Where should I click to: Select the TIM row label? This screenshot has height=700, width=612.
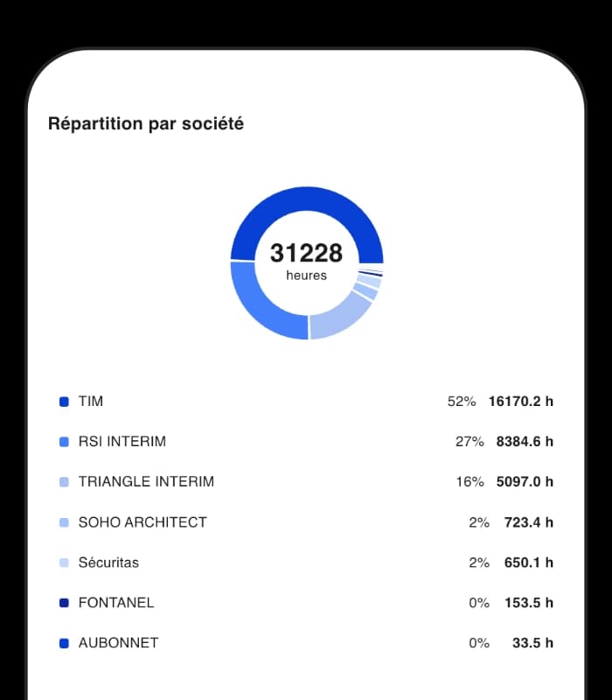(x=92, y=402)
